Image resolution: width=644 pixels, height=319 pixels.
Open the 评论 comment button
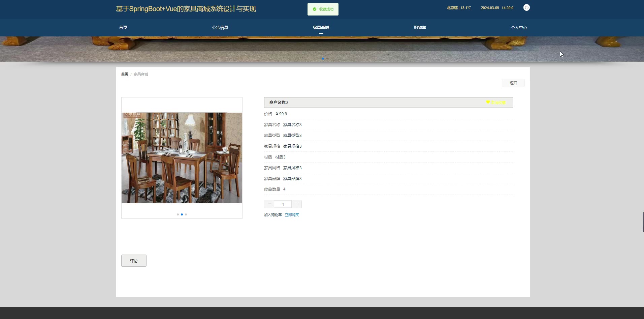[134, 261]
